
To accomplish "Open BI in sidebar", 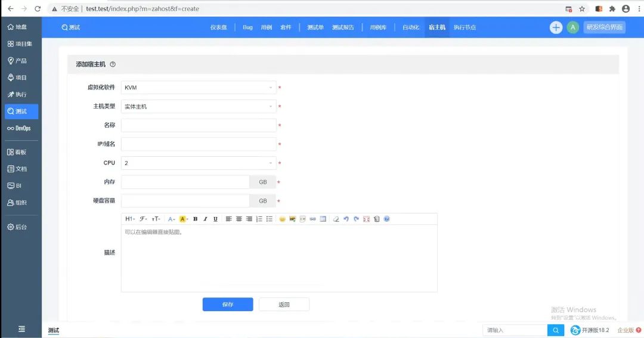I will click(x=15, y=185).
